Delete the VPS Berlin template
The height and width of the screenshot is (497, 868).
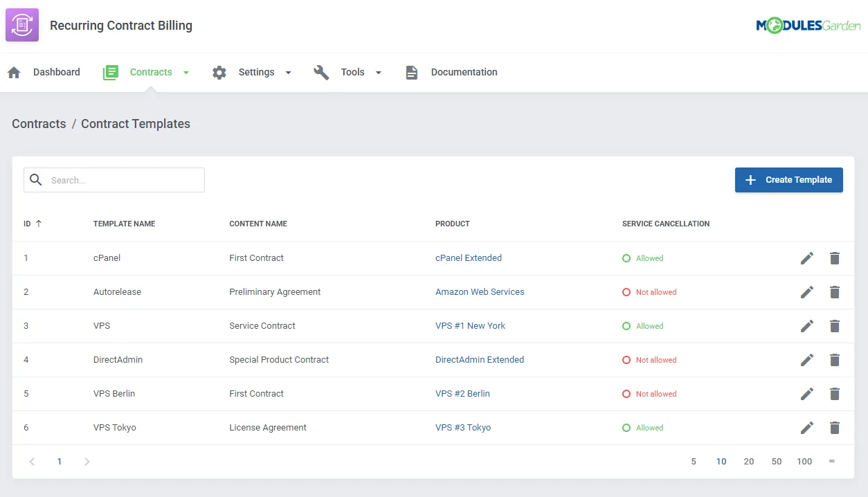(x=835, y=394)
